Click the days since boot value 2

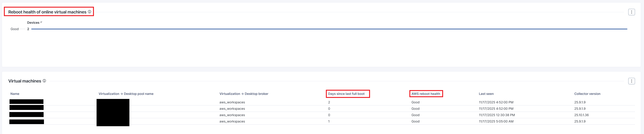329,102
